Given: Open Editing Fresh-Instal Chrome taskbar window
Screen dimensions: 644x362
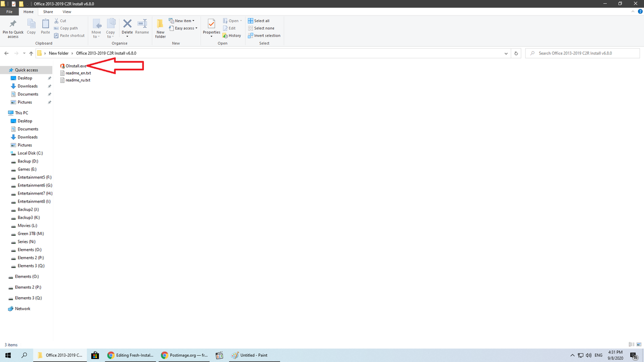Looking at the screenshot, I should [x=130, y=355].
